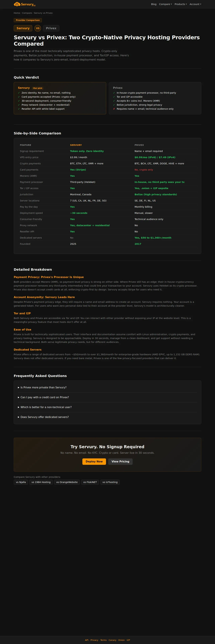
Task: Expand the Compare dropdown in the navbar
Action: point(165,4)
